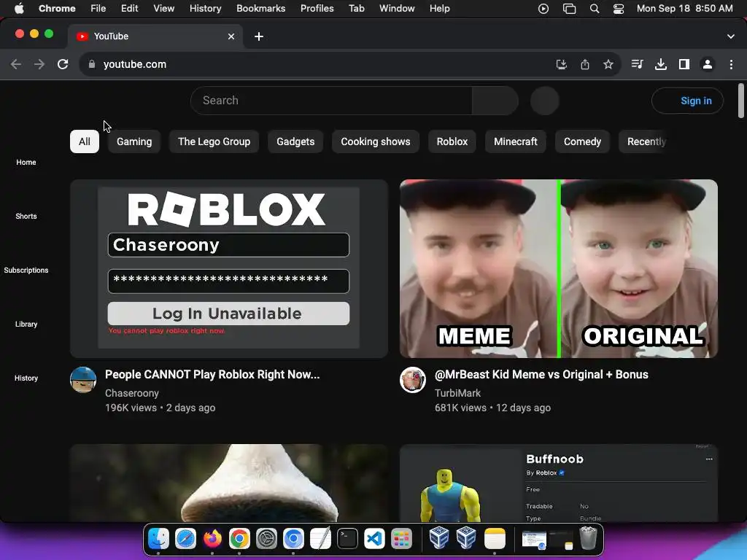Click the Sign in button
747x560 pixels.
687,101
